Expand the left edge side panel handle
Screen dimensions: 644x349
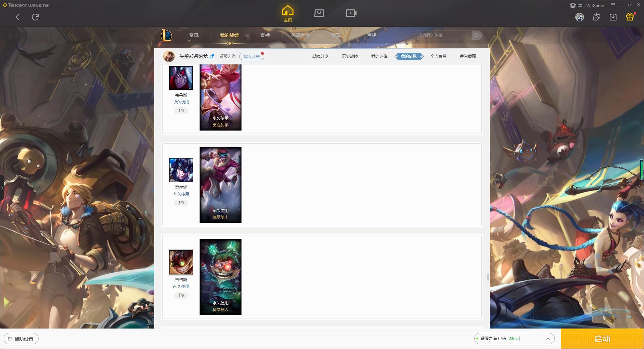(x=2, y=188)
